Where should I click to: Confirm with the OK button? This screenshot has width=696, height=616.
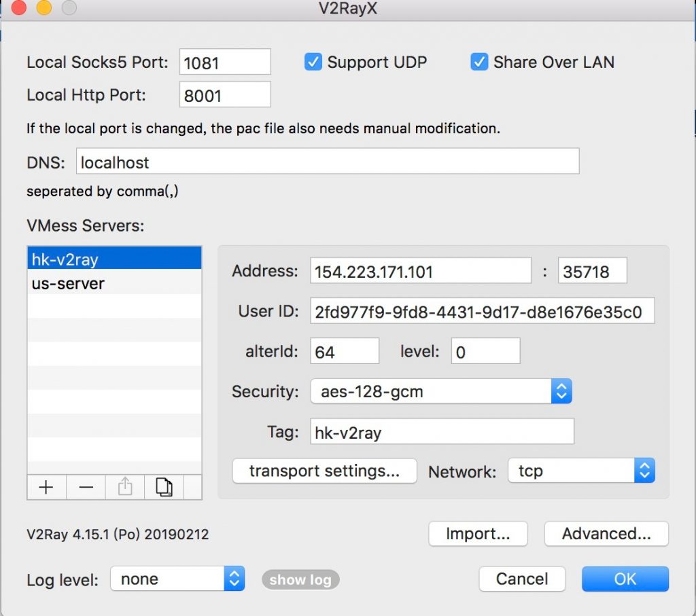tap(625, 579)
